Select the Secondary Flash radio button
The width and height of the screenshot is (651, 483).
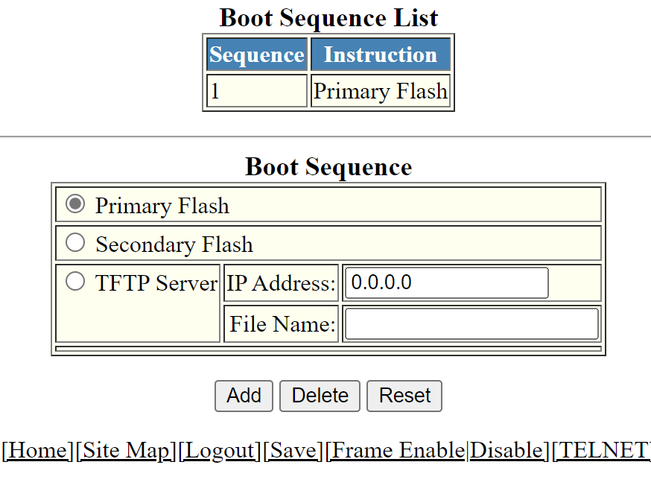tap(75, 243)
